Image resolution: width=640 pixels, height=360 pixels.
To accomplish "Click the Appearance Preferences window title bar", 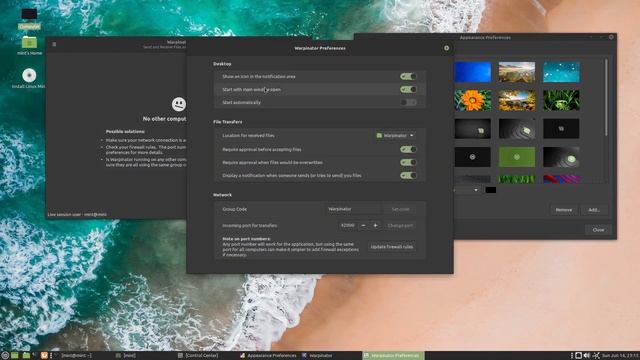I will [485, 38].
